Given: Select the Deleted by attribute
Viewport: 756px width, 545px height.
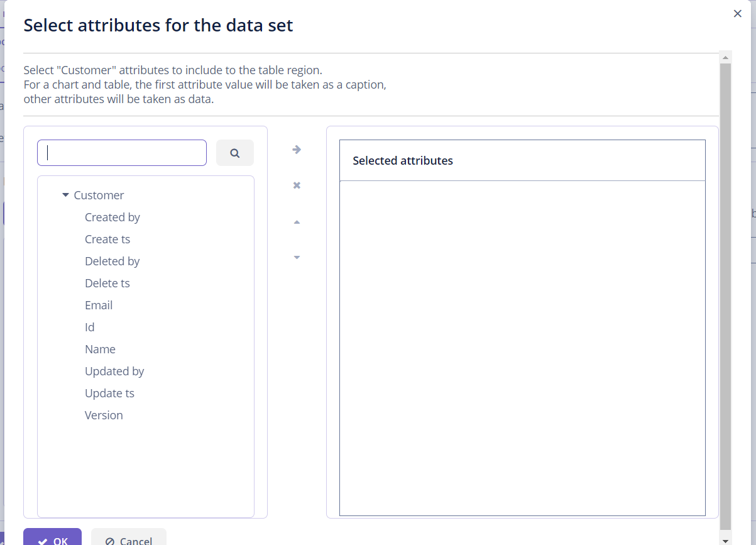Looking at the screenshot, I should (112, 261).
